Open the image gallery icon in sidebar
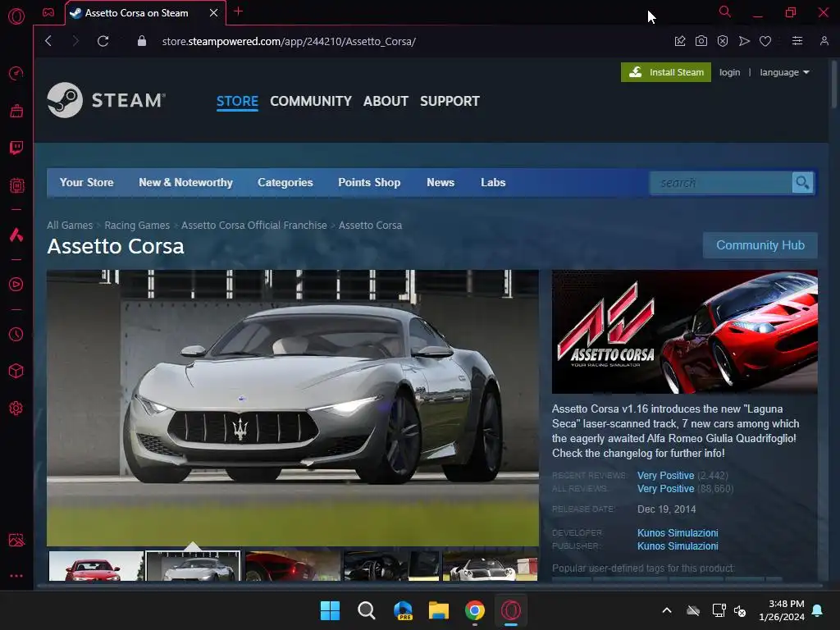The height and width of the screenshot is (630, 840). click(16, 540)
